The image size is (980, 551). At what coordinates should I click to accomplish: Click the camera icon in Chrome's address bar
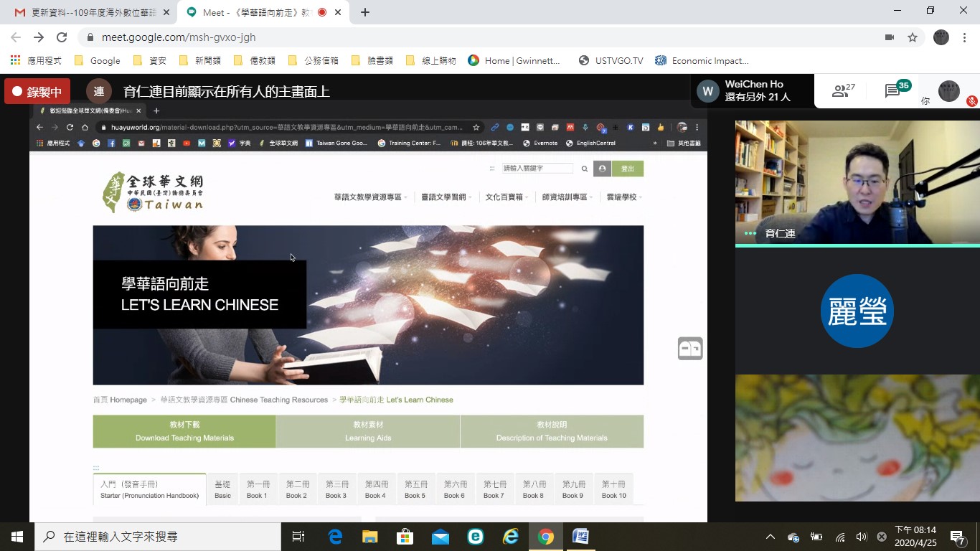point(889,36)
